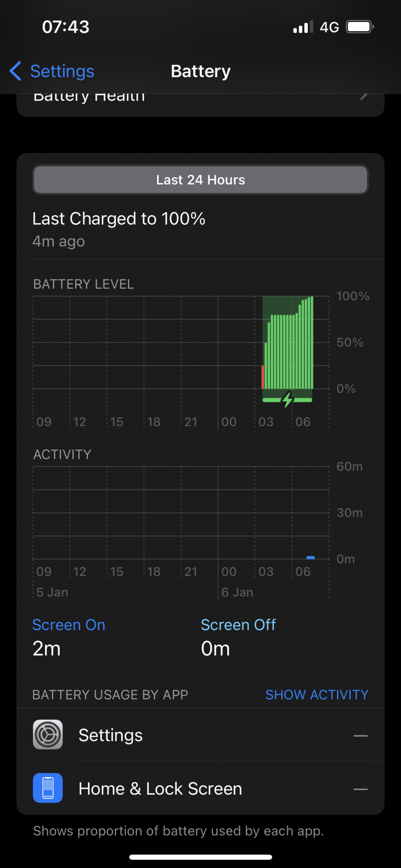Image resolution: width=401 pixels, height=868 pixels.
Task: Tap SHOW ACTIVITY link
Action: click(317, 694)
